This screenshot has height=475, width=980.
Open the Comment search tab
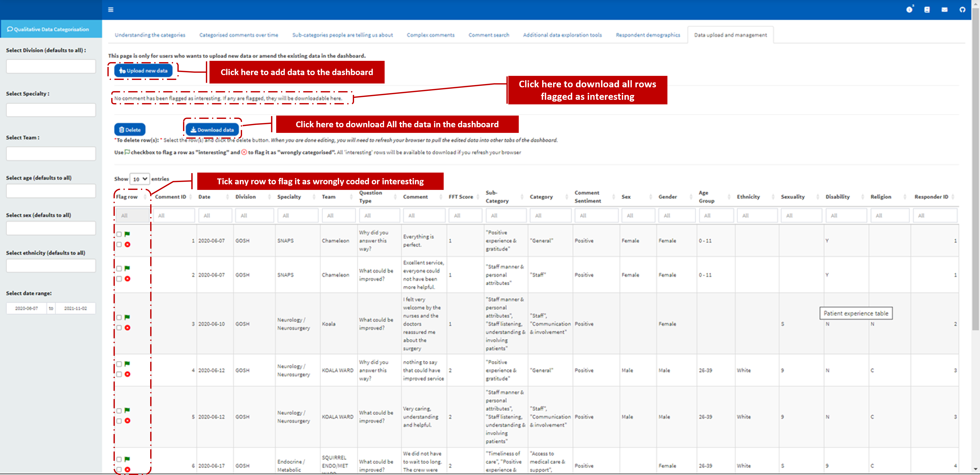point(488,35)
